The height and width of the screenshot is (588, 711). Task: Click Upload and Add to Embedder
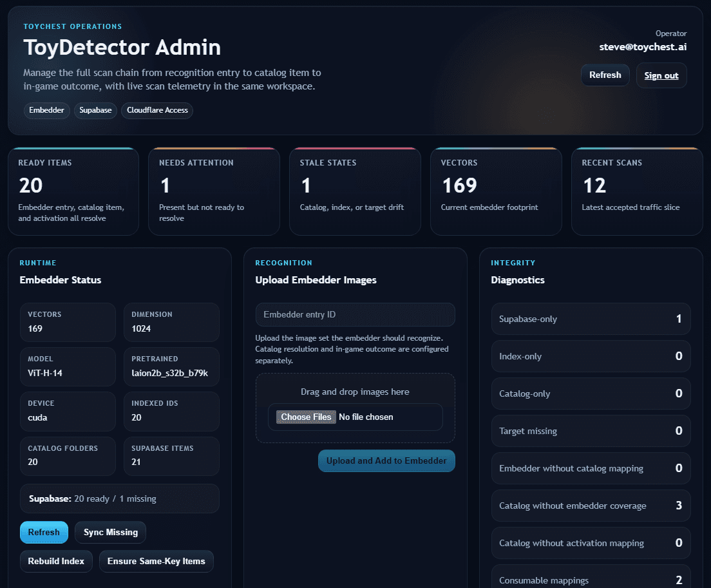click(386, 460)
